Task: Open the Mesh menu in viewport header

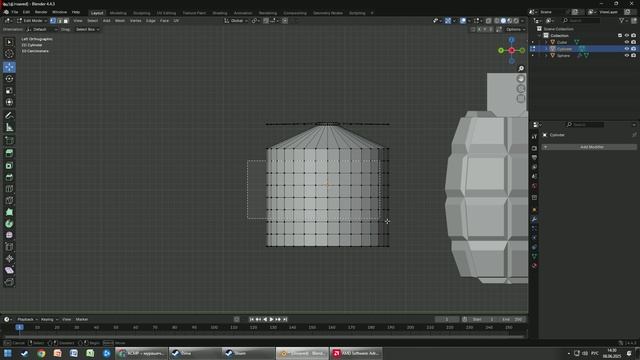Action: tap(120, 20)
